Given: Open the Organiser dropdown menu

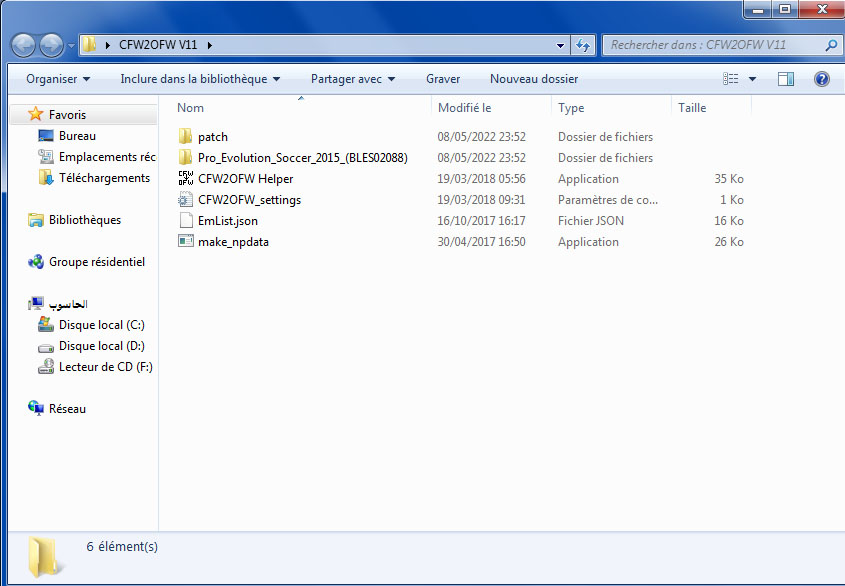Looking at the screenshot, I should pos(58,79).
